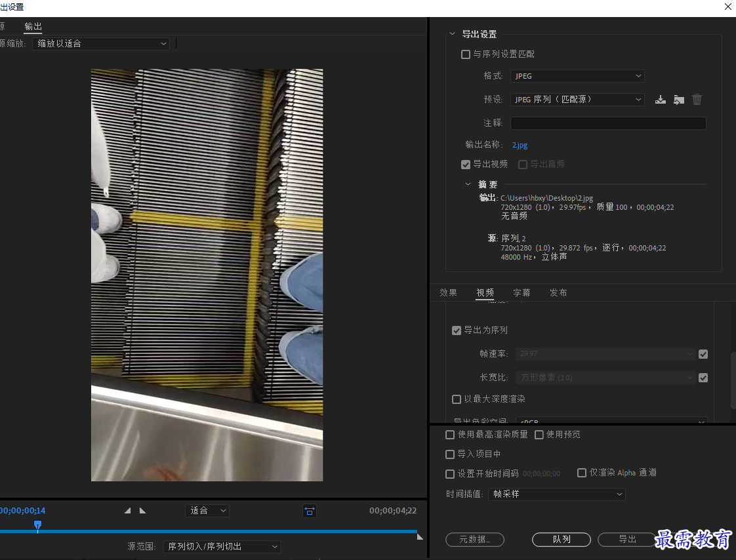The width and height of the screenshot is (736, 560).
Task: Click the timeline scrub bar
Action: pyautogui.click(x=209, y=531)
